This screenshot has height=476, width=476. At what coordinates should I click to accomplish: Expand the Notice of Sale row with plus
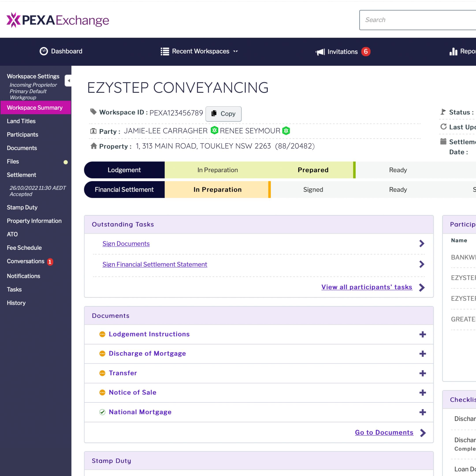pyautogui.click(x=422, y=392)
